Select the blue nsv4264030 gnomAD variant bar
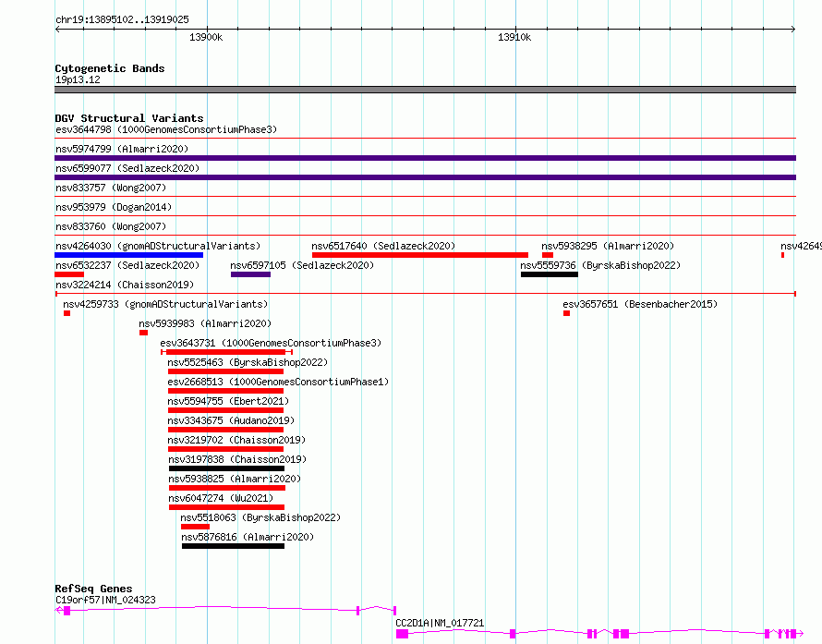The height and width of the screenshot is (644, 822). [129, 255]
